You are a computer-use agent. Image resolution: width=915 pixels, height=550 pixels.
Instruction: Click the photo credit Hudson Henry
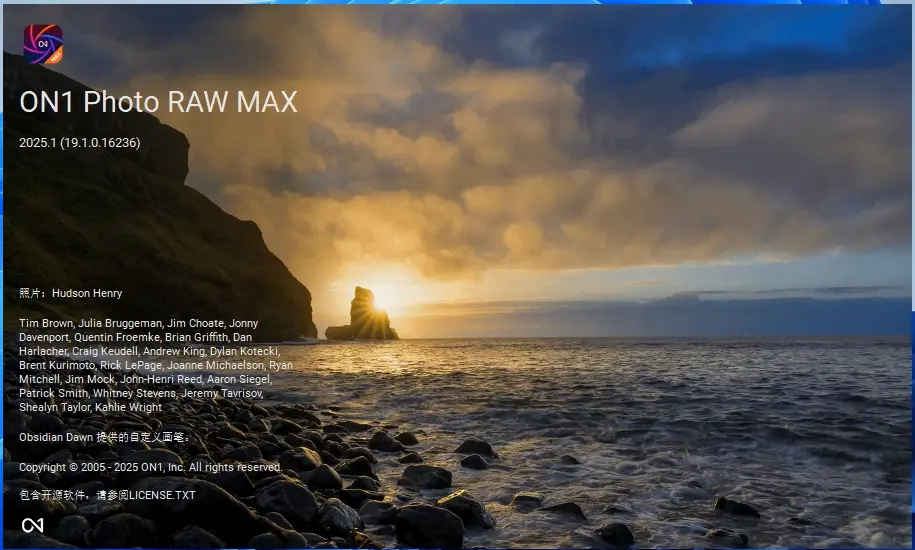point(71,293)
